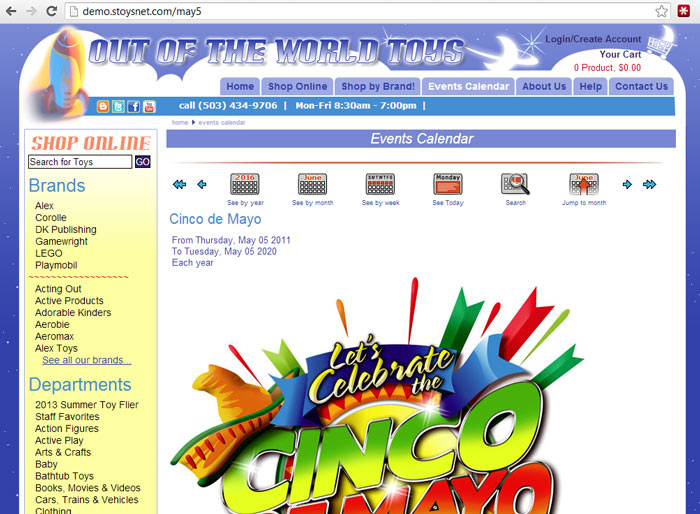Open the Shop Online tab

coord(297,87)
